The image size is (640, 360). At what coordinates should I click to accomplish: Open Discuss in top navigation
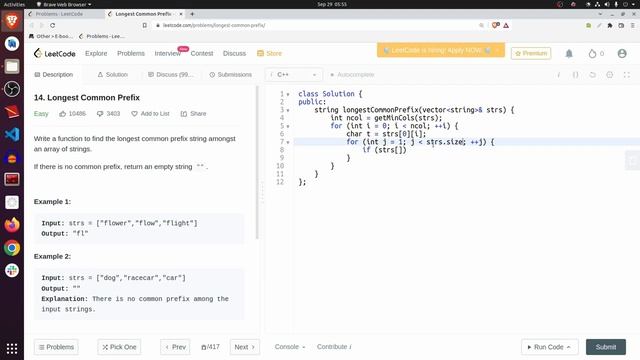coord(234,53)
